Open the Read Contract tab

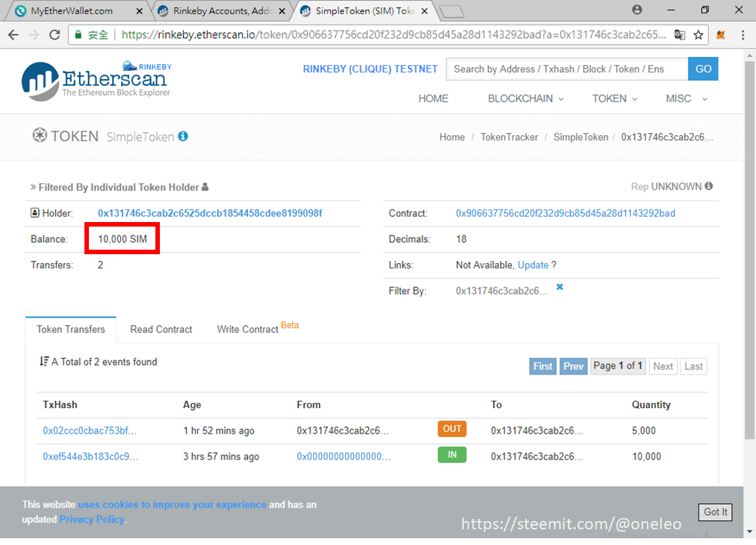161,330
